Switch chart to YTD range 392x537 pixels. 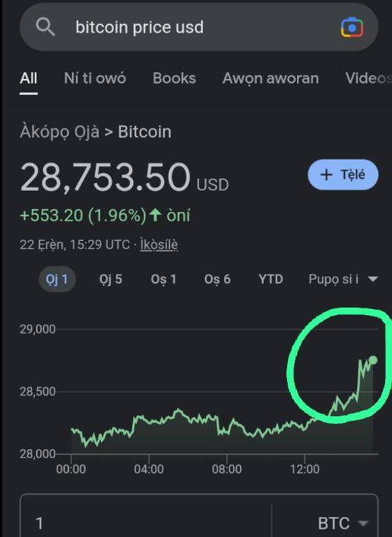[270, 279]
